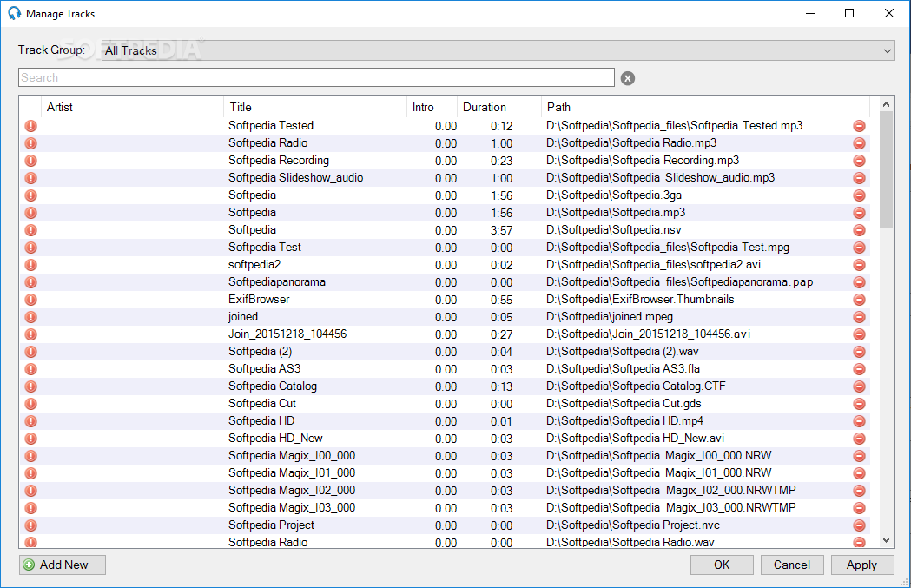Remove the Softpedia Radio.mp3 track

point(859,143)
